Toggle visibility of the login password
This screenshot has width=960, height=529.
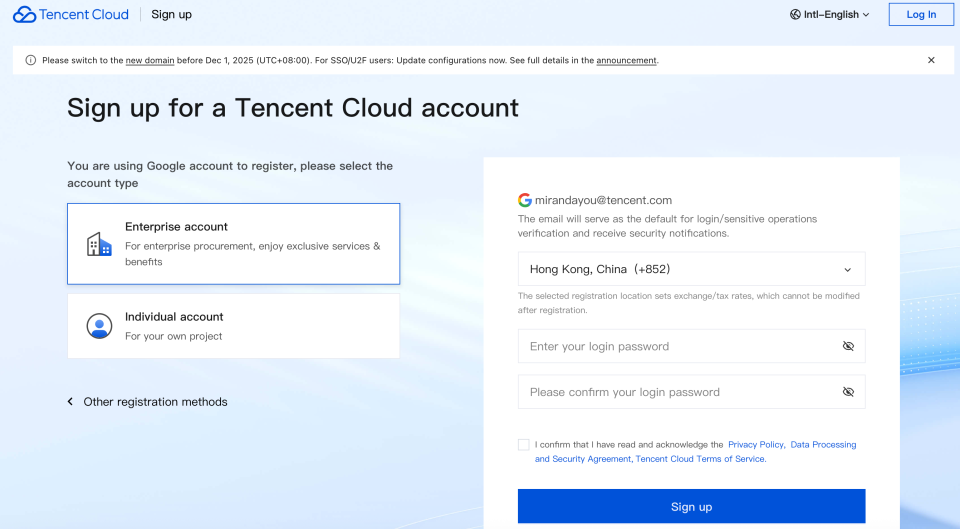click(x=848, y=346)
